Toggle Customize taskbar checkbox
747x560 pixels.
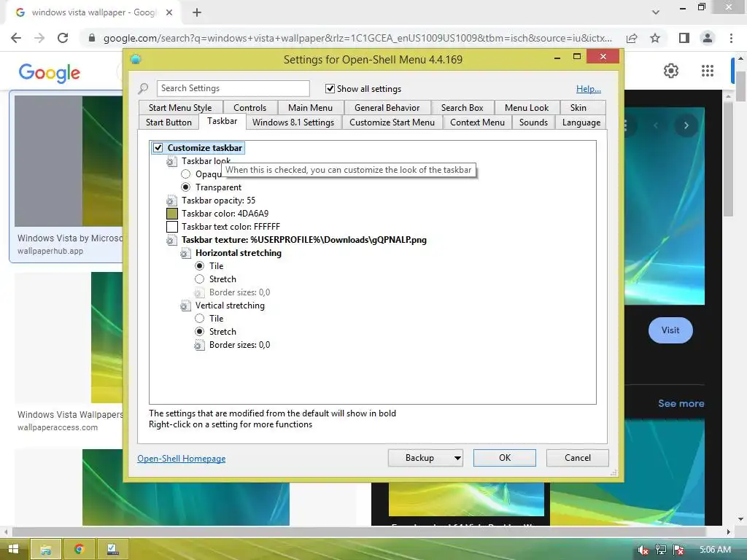(x=158, y=147)
